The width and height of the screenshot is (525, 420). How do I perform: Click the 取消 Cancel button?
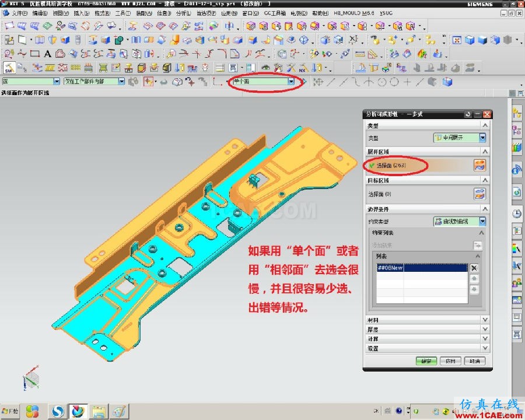[x=474, y=361]
